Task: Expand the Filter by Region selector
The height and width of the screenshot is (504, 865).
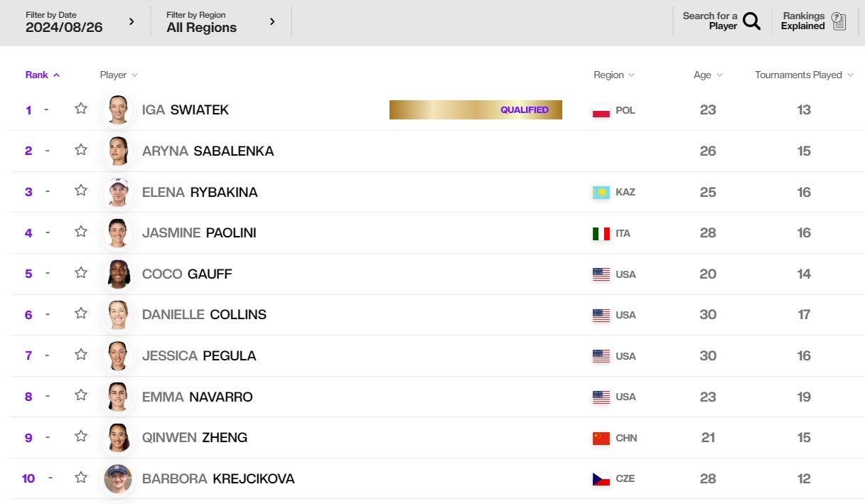Action: pos(221,22)
